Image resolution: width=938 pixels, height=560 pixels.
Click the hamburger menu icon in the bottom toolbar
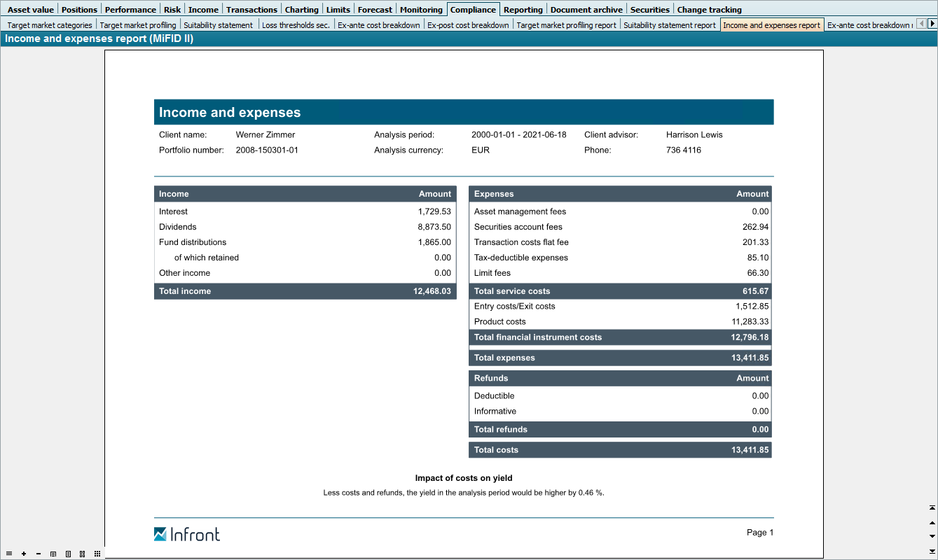click(9, 554)
